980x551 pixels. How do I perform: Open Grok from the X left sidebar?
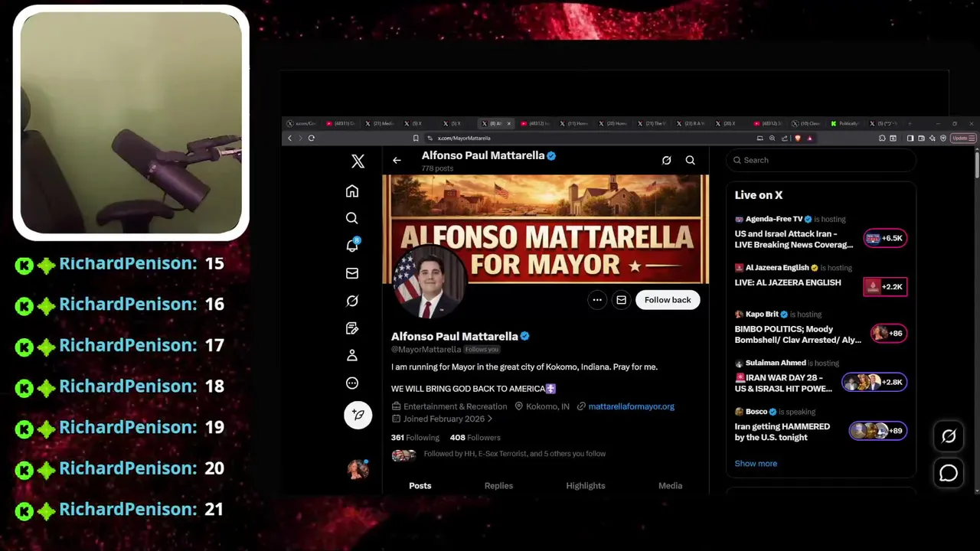coord(352,301)
